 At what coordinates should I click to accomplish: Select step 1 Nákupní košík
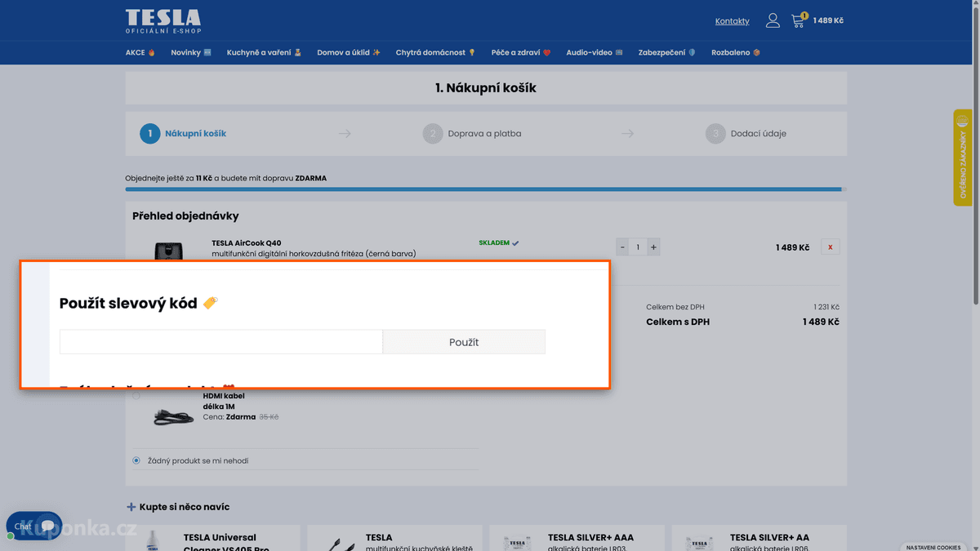pos(183,133)
